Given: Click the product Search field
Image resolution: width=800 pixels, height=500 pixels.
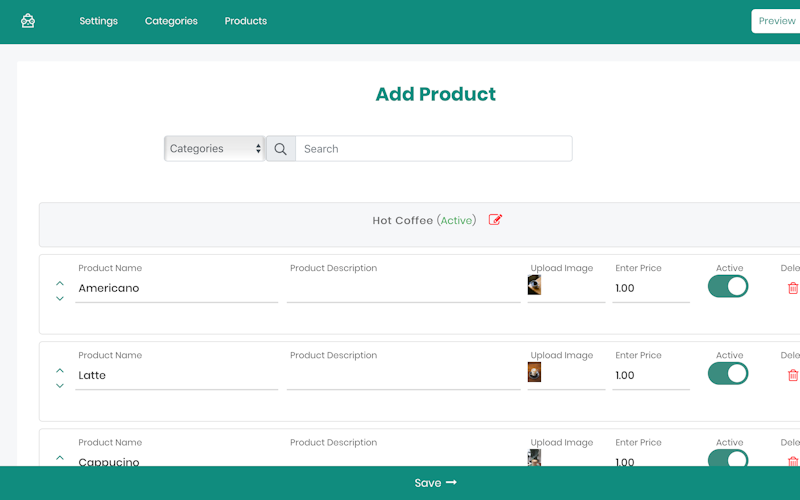Looking at the screenshot, I should 434,149.
